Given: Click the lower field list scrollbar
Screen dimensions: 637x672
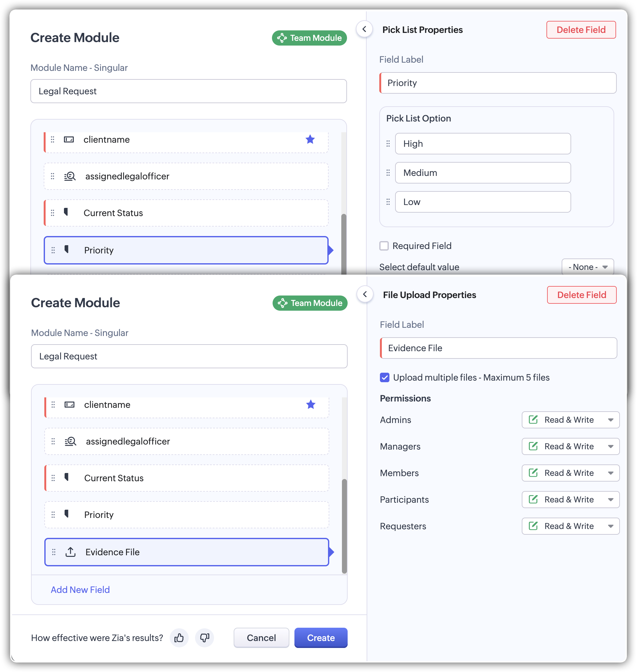Looking at the screenshot, I should click(344, 526).
